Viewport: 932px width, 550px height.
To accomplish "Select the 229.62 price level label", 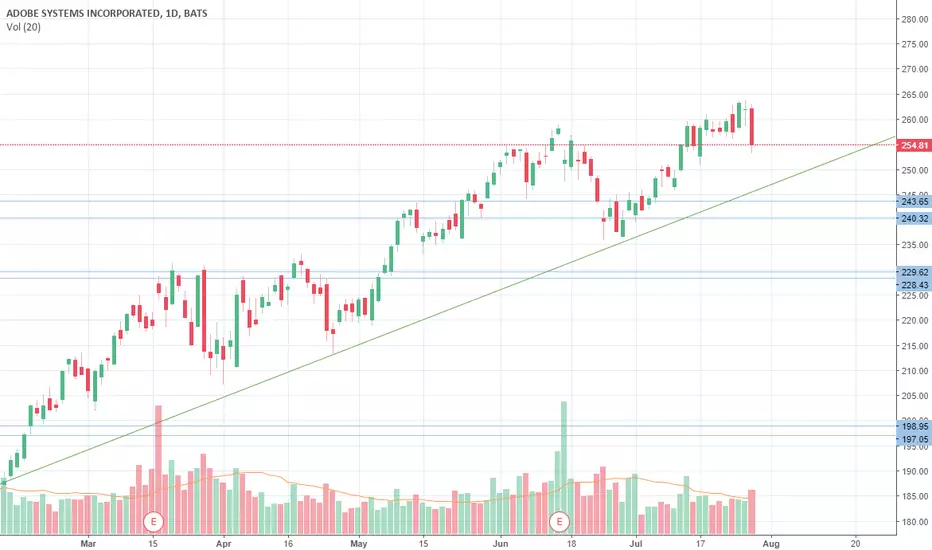I will 914,272.
